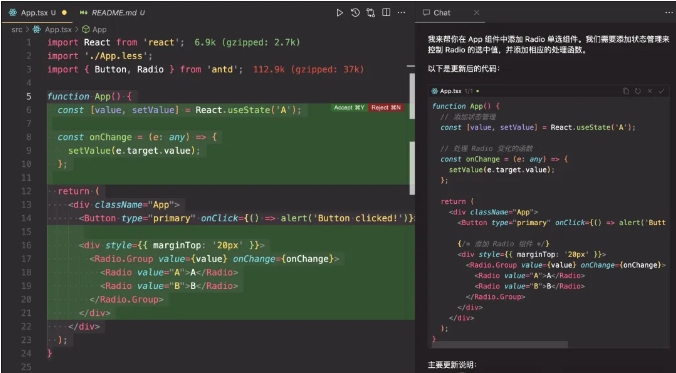Click the horizontal scrollbar under chat code block

501,345
